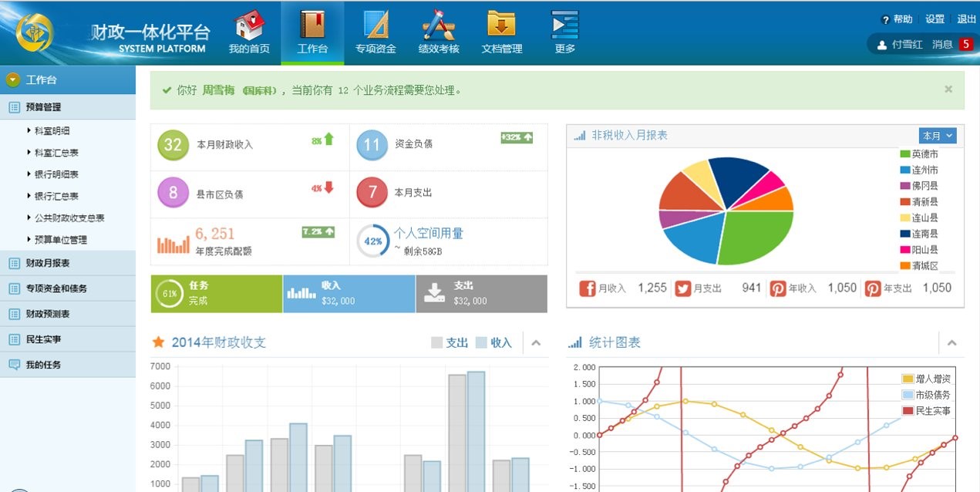Click the 专项资金 ruler icon
Image resolution: width=980 pixels, height=492 pixels.
click(x=375, y=25)
